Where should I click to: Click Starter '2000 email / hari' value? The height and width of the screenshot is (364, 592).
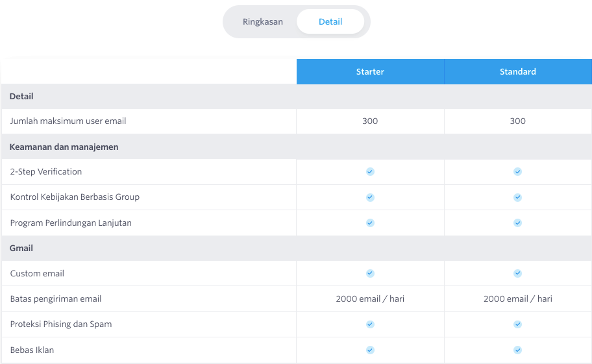(x=370, y=298)
